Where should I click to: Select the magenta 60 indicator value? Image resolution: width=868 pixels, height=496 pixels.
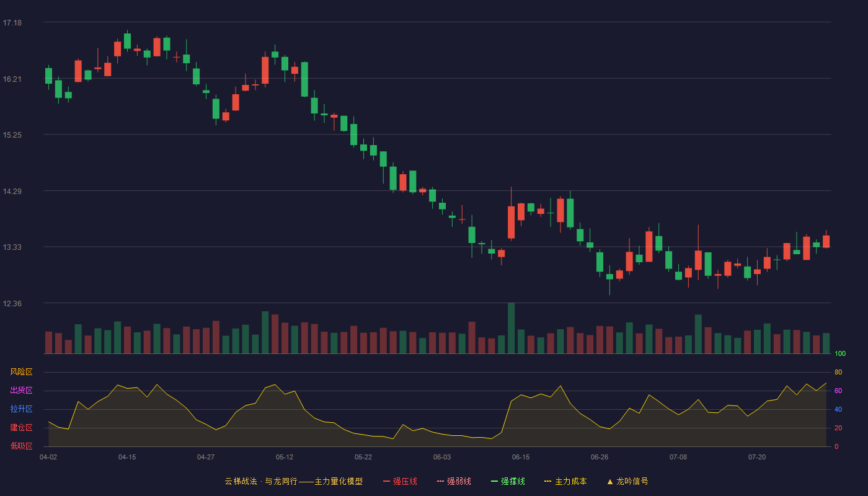pos(838,391)
